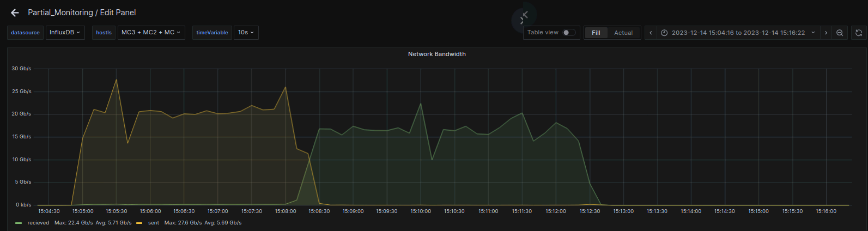The height and width of the screenshot is (231, 868).
Task: Open the 10s timeVariable dropdown
Action: (x=246, y=33)
